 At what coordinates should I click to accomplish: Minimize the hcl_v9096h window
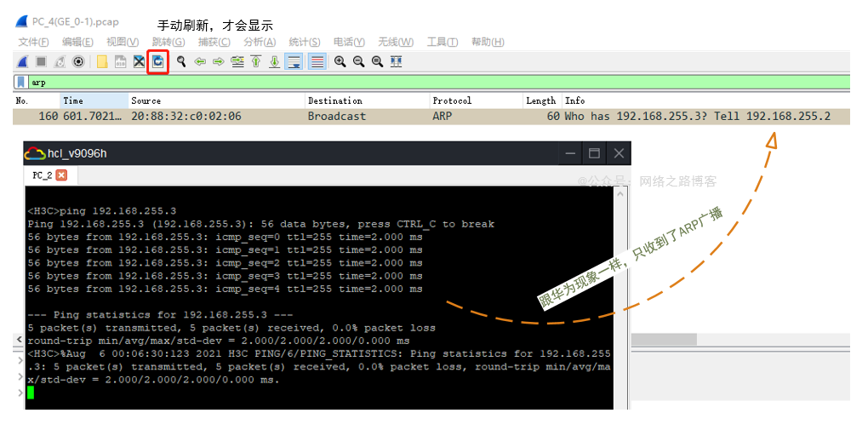(x=570, y=153)
